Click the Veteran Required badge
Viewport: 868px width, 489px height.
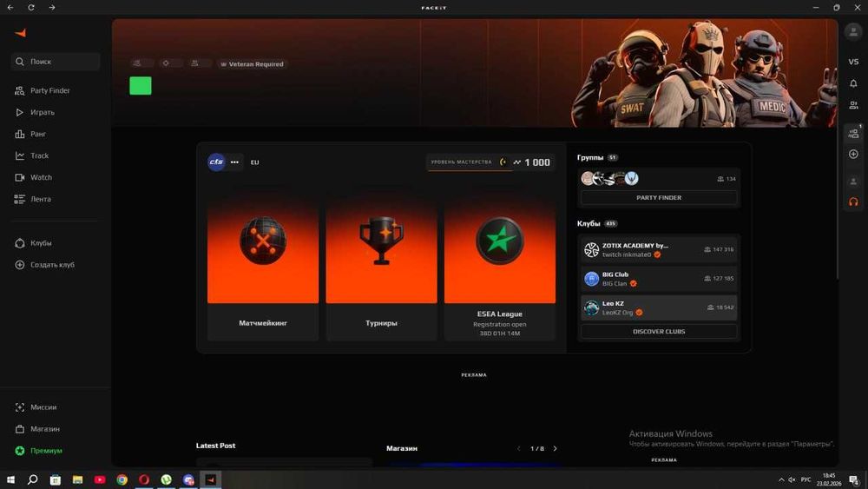(252, 64)
